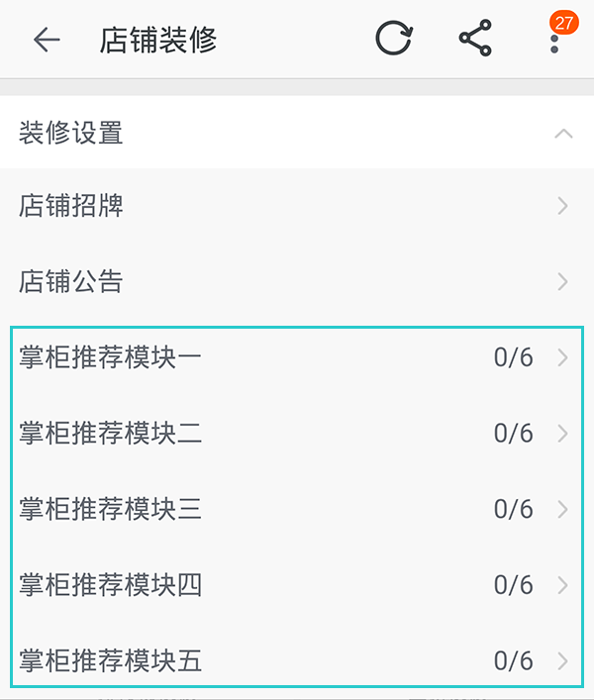Tap the share icon
The height and width of the screenshot is (700, 594).
[x=475, y=40]
